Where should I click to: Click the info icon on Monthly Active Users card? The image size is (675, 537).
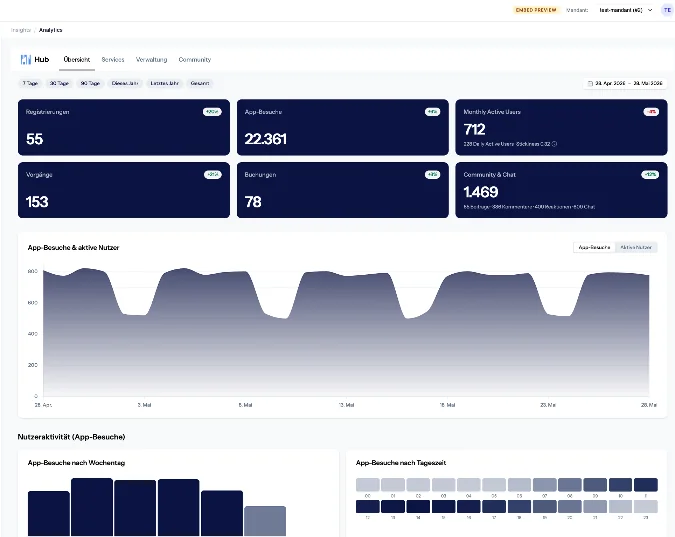[554, 144]
